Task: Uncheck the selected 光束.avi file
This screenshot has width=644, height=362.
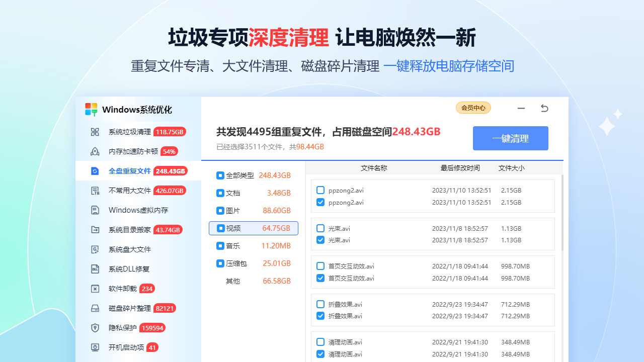Action: (x=320, y=240)
